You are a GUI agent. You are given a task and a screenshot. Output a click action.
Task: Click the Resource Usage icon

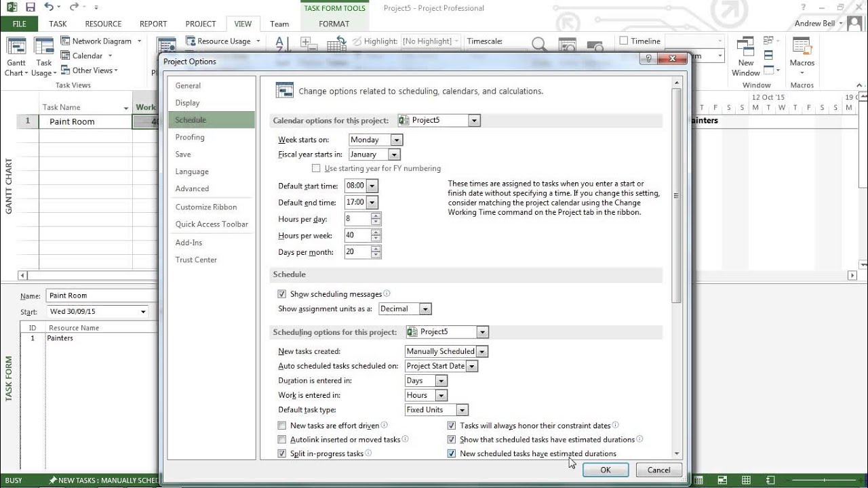191,41
